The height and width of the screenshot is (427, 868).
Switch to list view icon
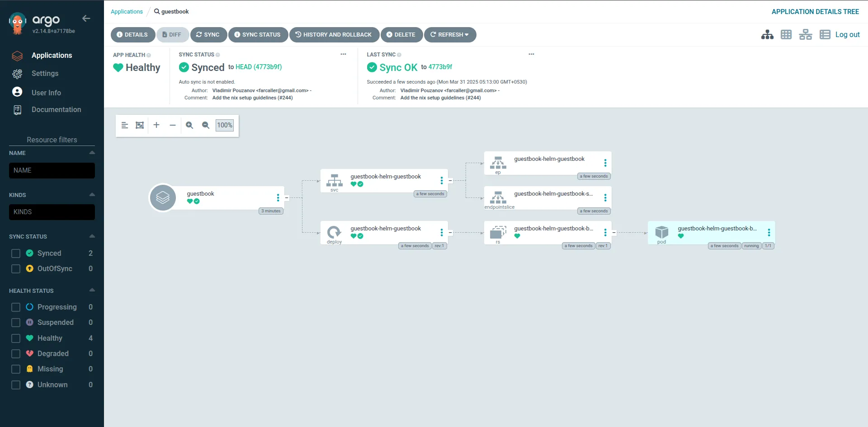825,34
